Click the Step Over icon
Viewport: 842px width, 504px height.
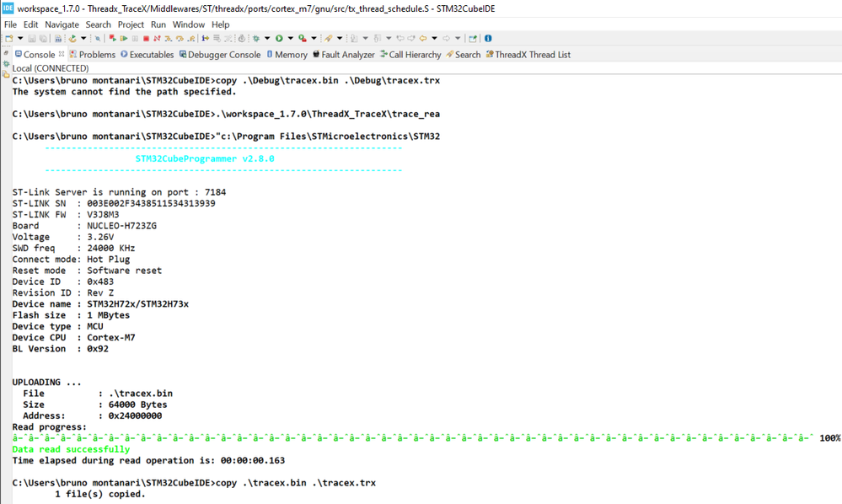click(180, 39)
